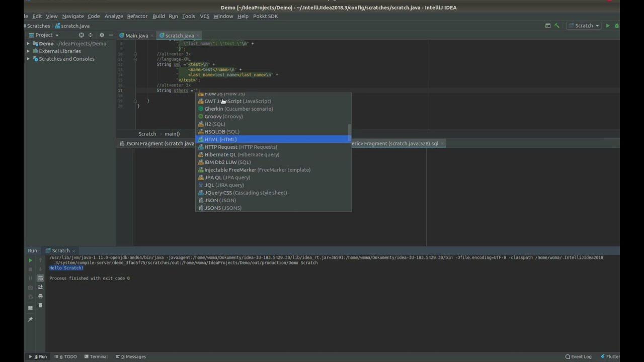Viewport: 644px width, 362px height.
Task: Locate current file with the crosshair icon
Action: [81, 35]
